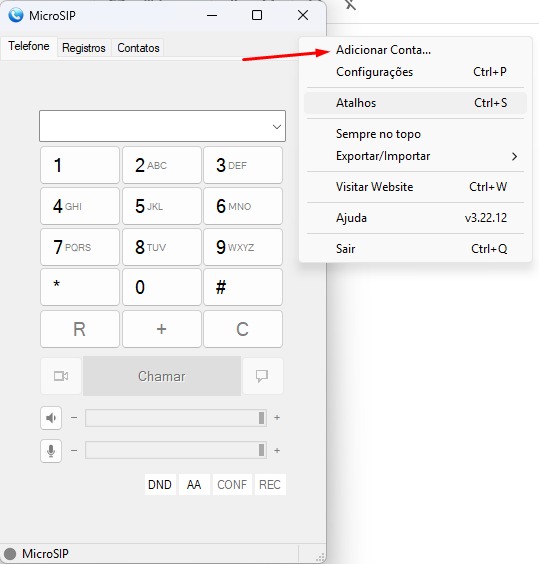
Task: Minimize the MicroSIP window
Action: [212, 15]
